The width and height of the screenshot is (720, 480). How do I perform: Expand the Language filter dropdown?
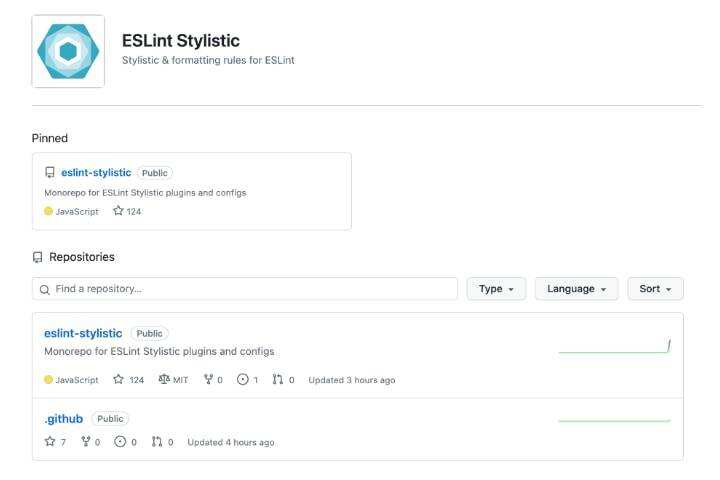576,289
